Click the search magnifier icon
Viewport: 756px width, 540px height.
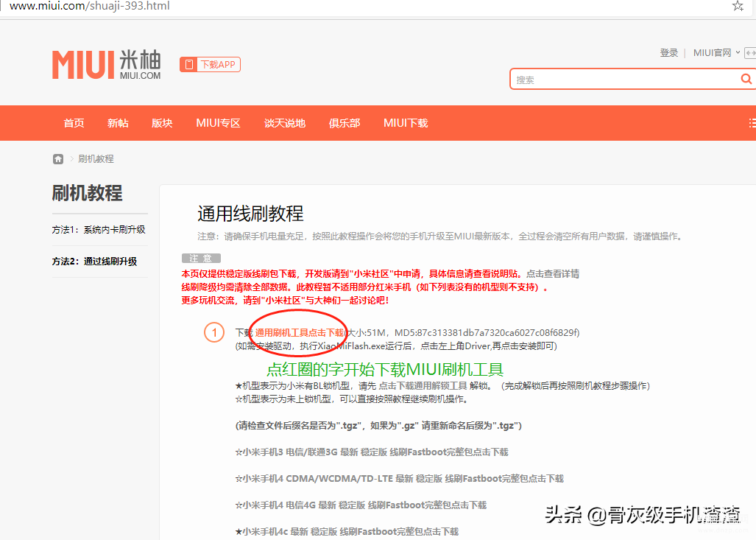[x=746, y=79]
